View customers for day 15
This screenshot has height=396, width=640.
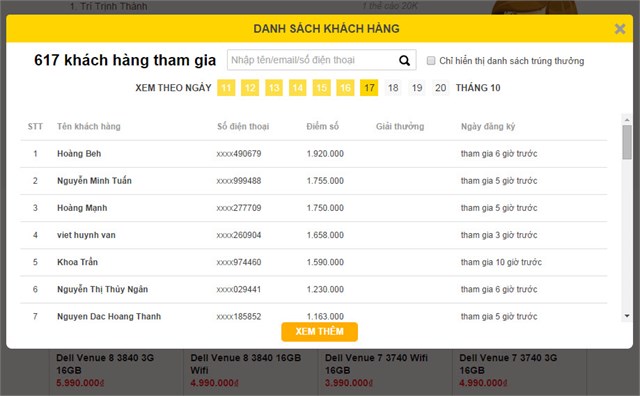click(x=322, y=88)
